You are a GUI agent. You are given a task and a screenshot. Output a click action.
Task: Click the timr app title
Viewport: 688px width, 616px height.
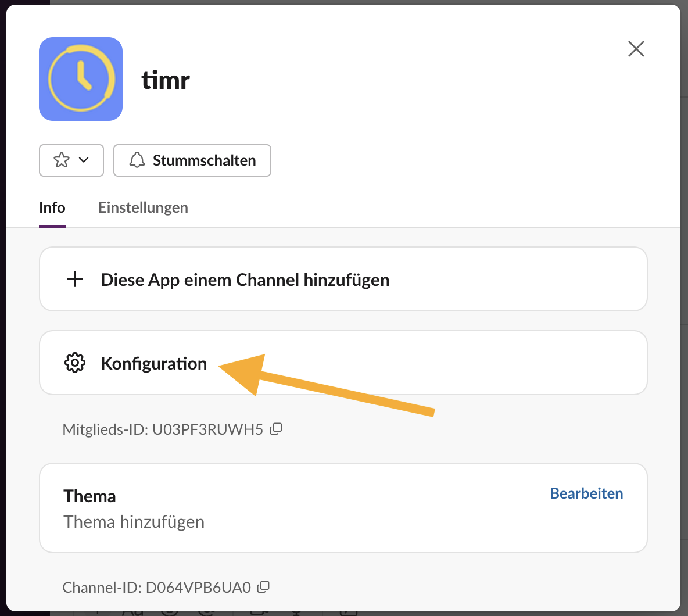pos(166,80)
